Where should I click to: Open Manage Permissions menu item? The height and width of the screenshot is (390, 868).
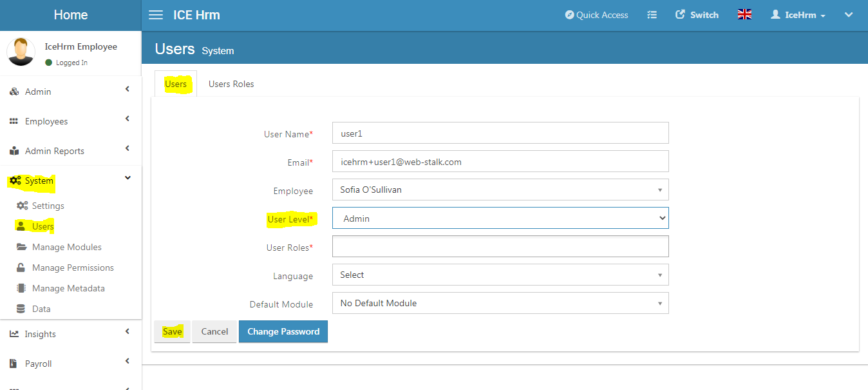pos(73,268)
